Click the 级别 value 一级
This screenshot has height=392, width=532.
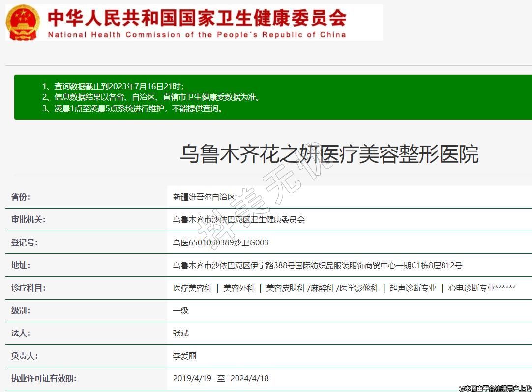coord(180,310)
